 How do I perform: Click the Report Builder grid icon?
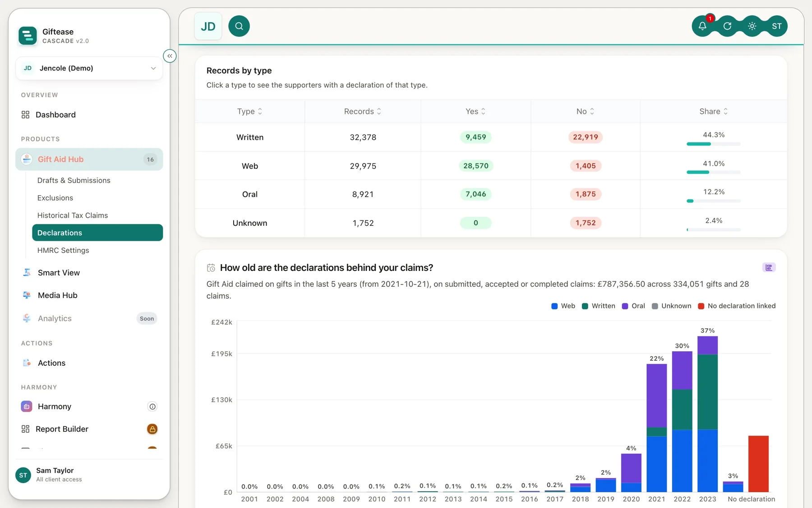25,429
